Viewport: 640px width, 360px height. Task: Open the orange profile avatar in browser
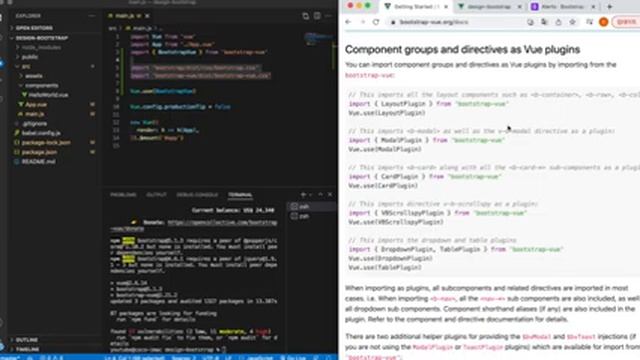point(604,22)
